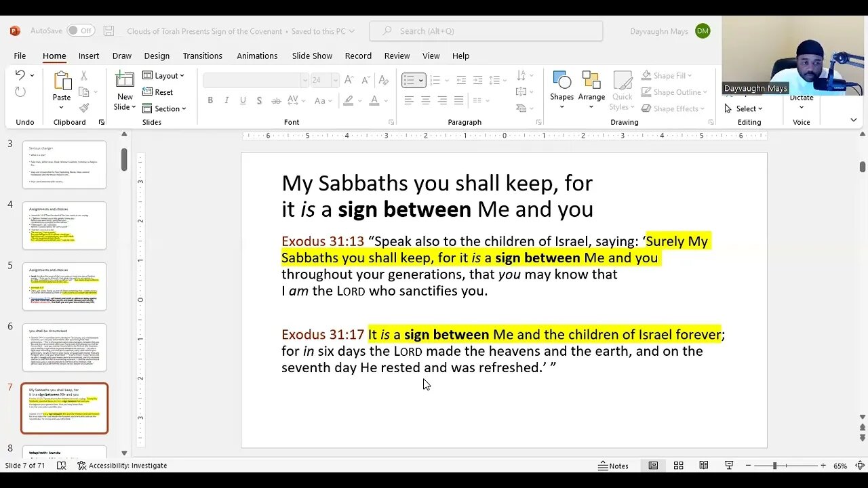
Task: Switch to Reading View icon
Action: [x=704, y=466]
